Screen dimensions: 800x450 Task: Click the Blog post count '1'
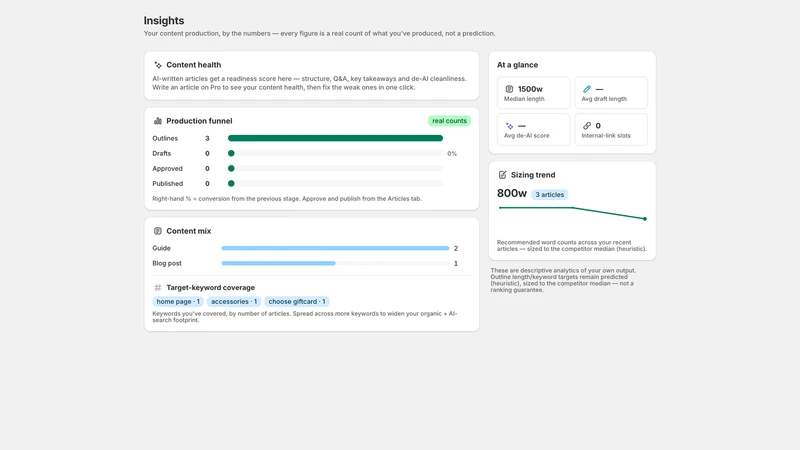coord(456,264)
